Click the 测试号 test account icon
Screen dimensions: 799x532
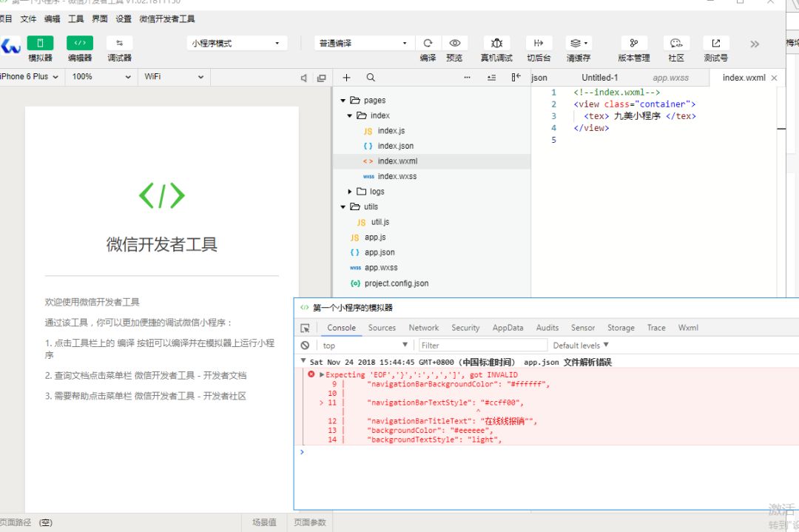coord(716,44)
